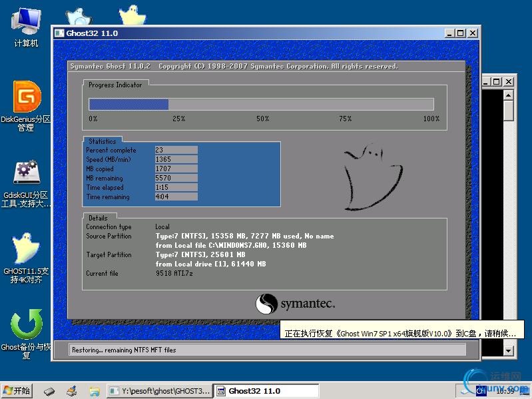The width and height of the screenshot is (532, 399).
Task: Open Ghost备份与恢复 desktop icon
Action: [26, 334]
